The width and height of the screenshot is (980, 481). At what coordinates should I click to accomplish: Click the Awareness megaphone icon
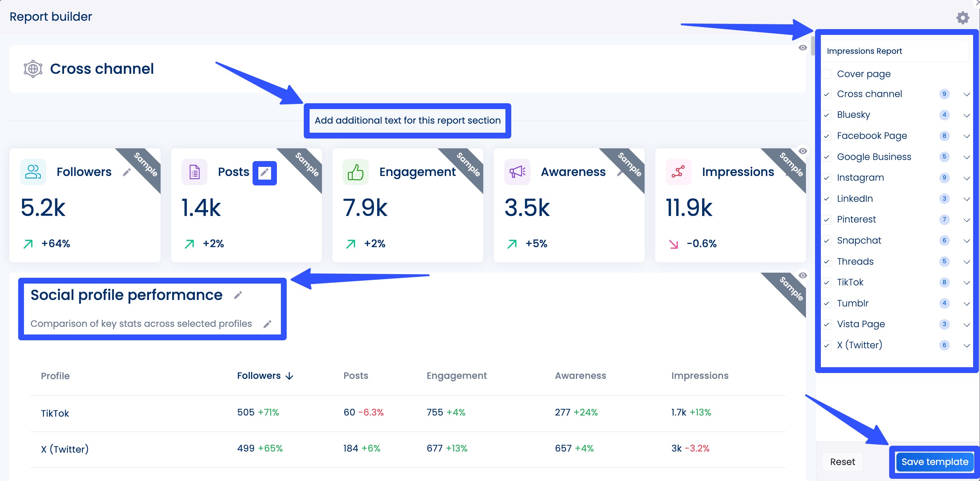(517, 172)
